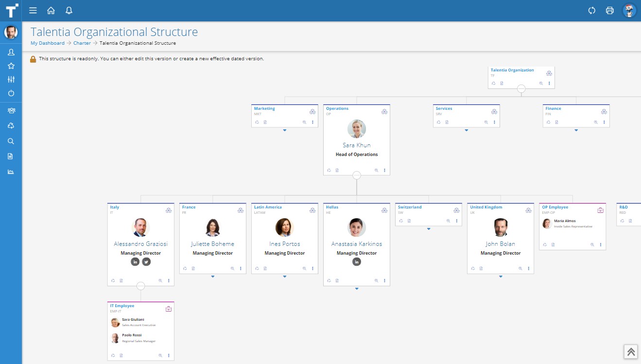
Task: Expand the Finance node arrow
Action: click(x=576, y=130)
